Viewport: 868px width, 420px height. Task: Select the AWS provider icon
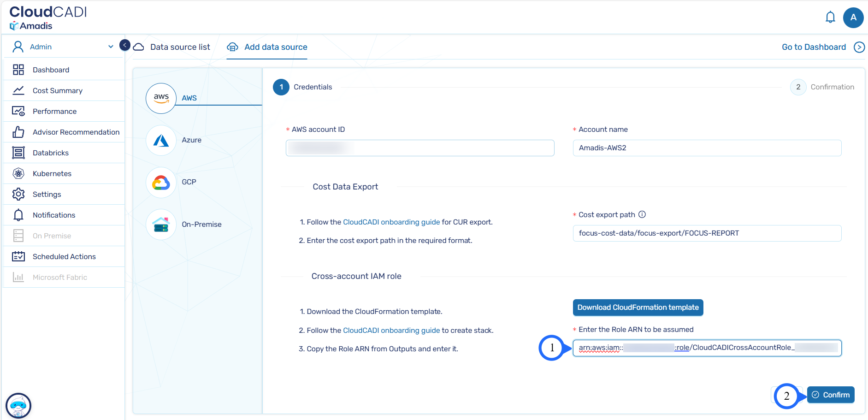(161, 98)
